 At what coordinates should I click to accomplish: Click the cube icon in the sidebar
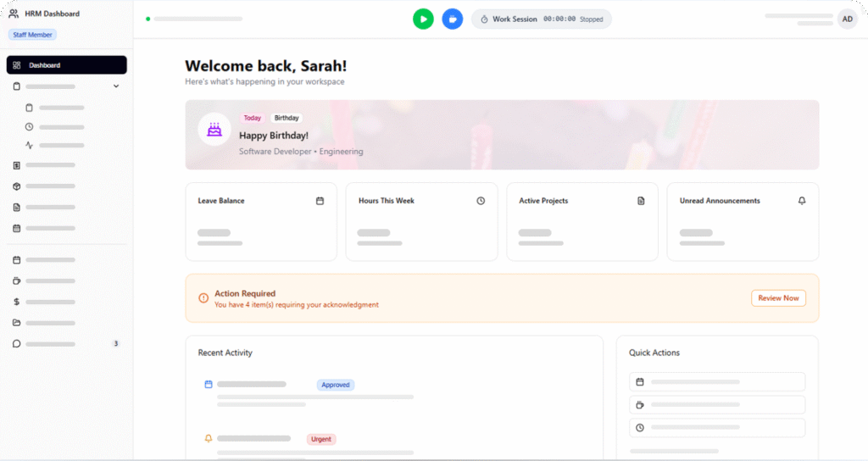coord(17,186)
